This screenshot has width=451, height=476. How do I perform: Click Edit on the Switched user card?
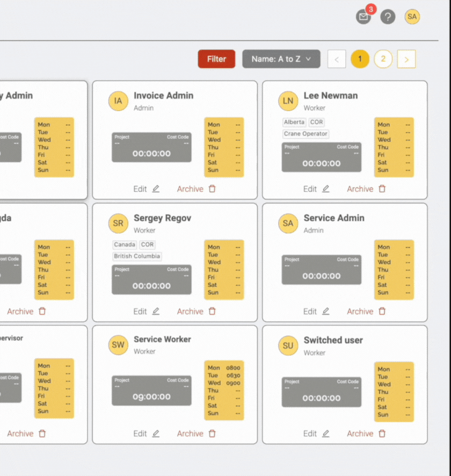[x=310, y=434]
